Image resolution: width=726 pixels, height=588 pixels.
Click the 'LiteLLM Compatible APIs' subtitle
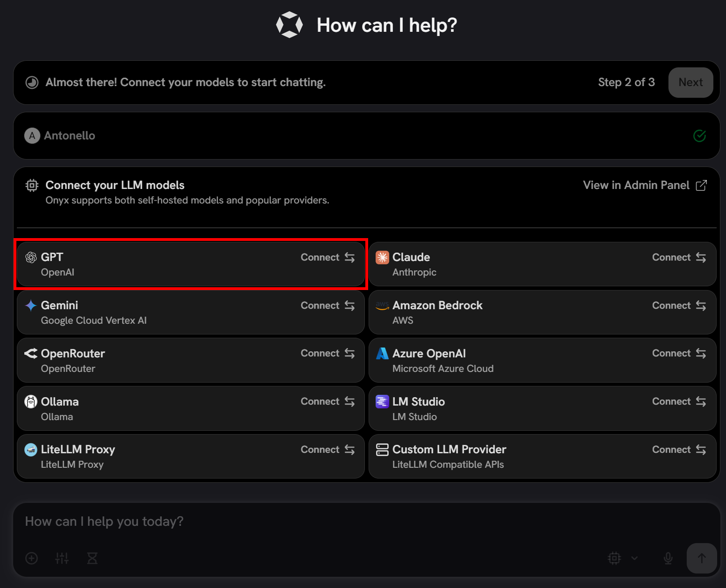[x=448, y=465]
